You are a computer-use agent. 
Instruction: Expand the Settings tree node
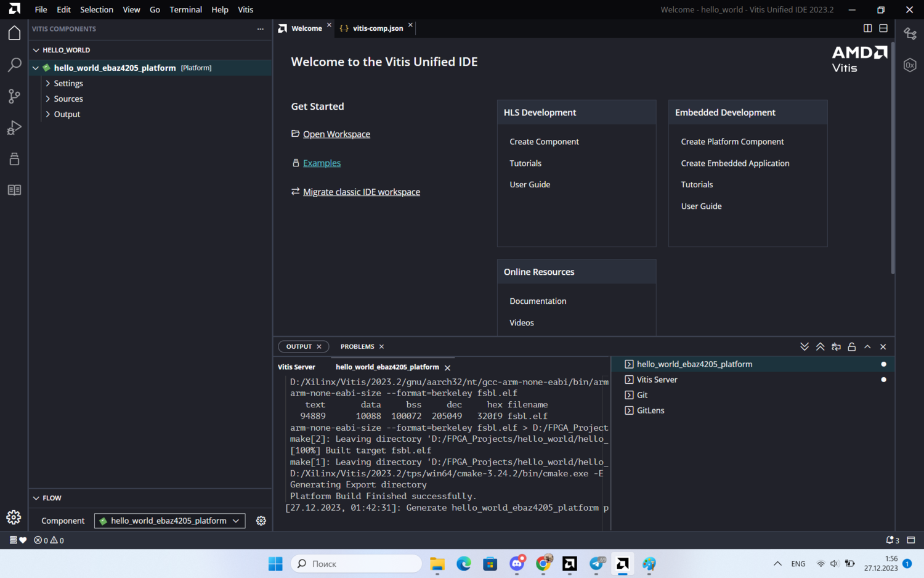click(68, 83)
